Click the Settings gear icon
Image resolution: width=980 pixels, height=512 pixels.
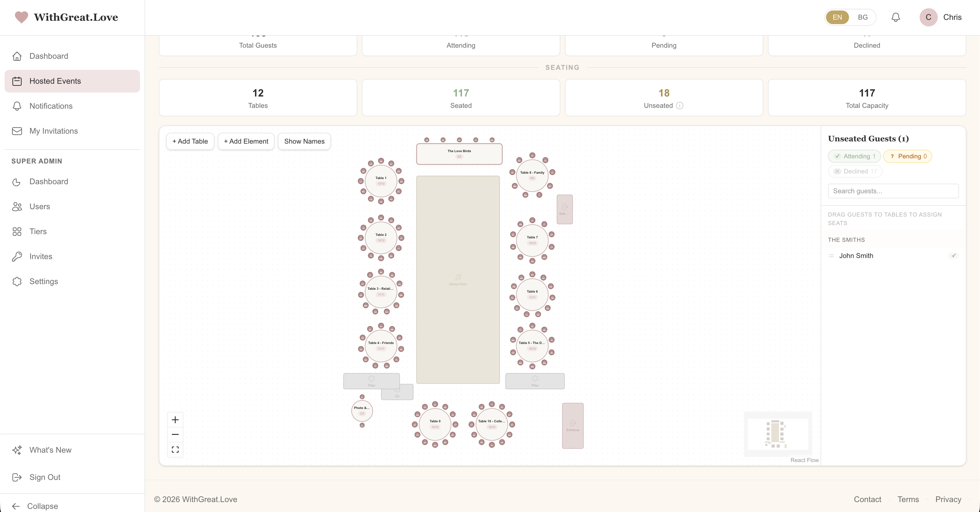17,281
